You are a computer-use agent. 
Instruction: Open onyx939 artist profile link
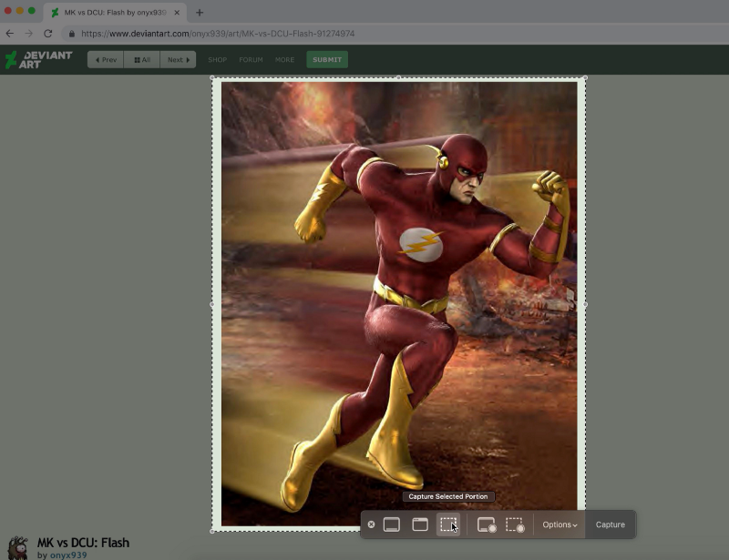(x=68, y=555)
